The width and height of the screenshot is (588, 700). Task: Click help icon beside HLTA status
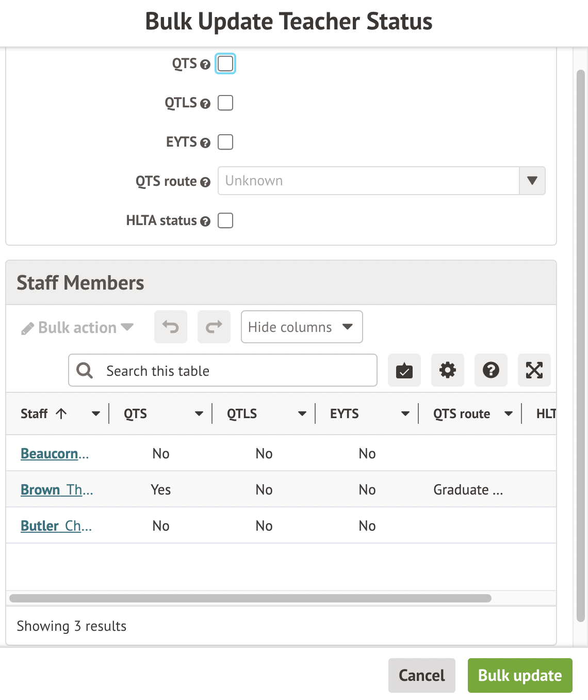(205, 221)
